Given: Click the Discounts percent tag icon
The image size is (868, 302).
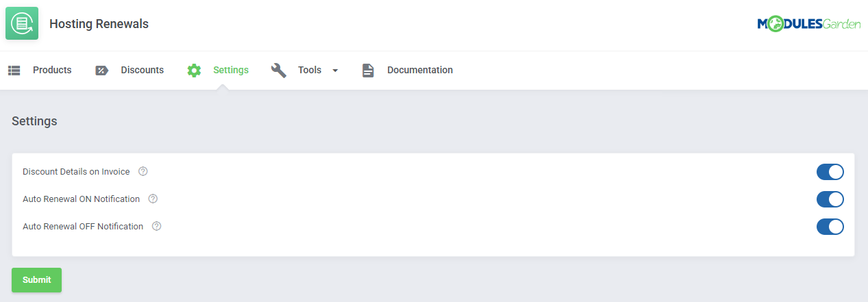Looking at the screenshot, I should (x=101, y=70).
